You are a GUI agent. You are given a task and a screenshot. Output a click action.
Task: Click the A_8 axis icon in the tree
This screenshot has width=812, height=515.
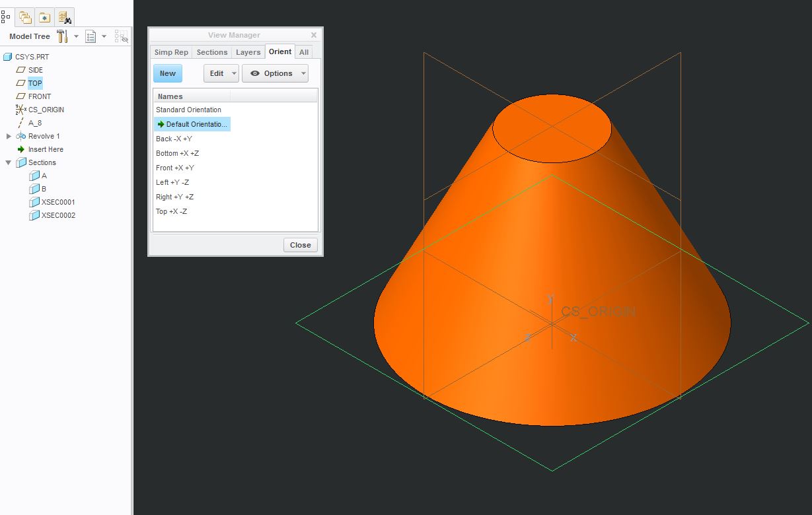(21, 123)
